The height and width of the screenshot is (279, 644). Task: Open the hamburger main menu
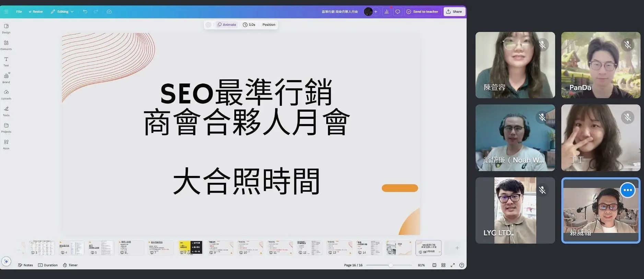[6, 12]
